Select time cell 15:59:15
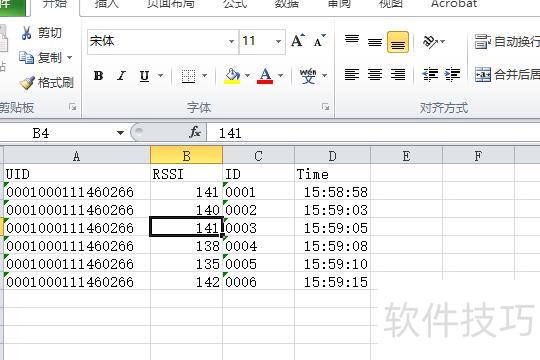Viewport: 540px width, 360px height. (x=332, y=281)
